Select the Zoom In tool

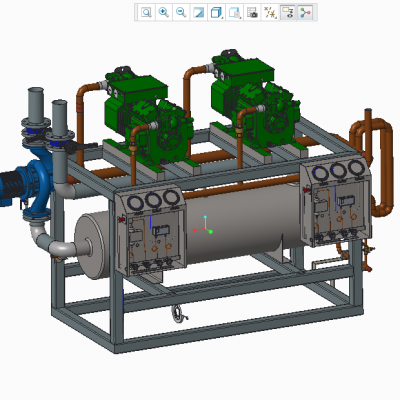[x=164, y=13]
